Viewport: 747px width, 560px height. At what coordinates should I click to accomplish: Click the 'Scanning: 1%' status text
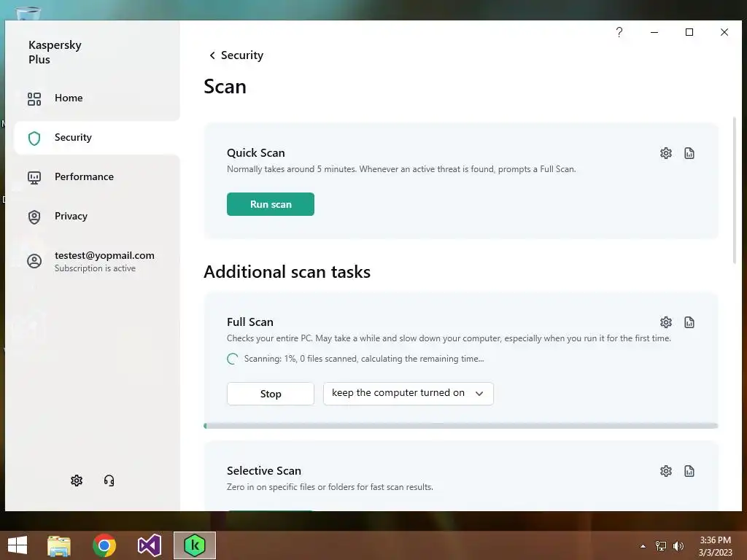364,359
